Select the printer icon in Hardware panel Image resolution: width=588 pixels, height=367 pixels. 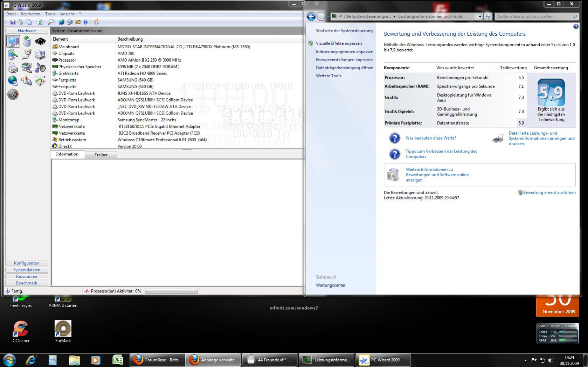(x=13, y=68)
